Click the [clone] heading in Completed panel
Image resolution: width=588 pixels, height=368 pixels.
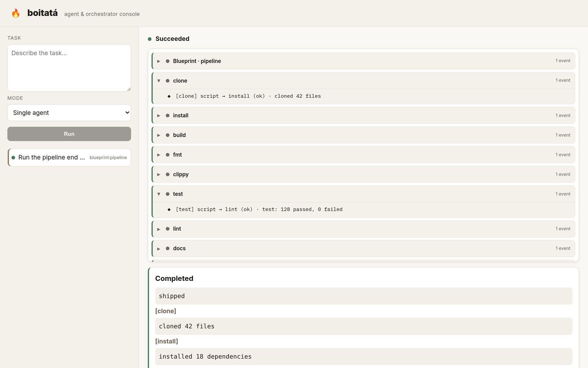166,311
